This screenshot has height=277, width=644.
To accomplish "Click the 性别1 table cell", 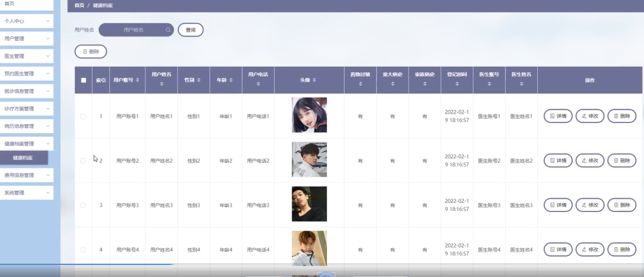I will (194, 116).
